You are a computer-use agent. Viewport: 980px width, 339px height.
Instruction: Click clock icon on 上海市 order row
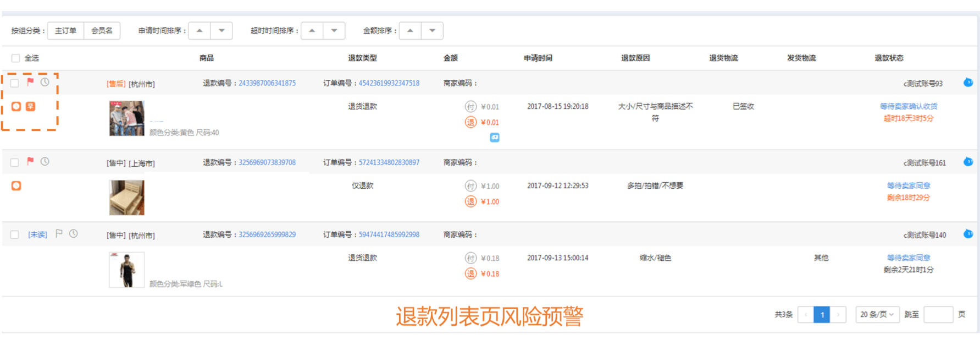[x=45, y=161]
